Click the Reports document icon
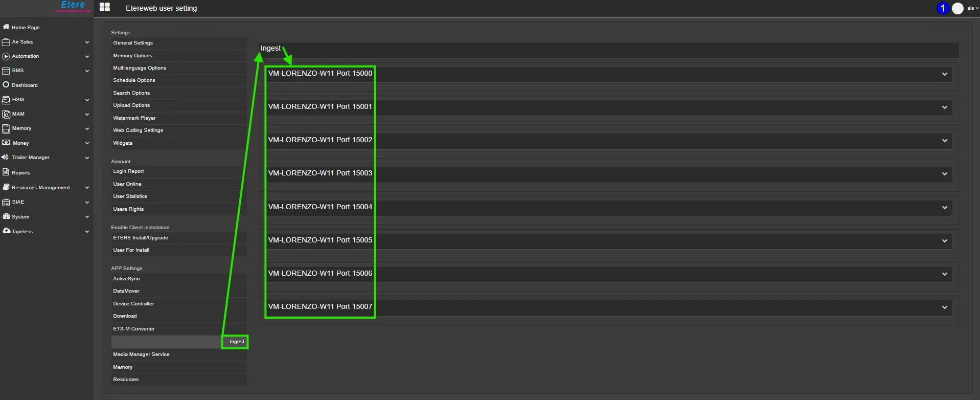The image size is (980, 400). coord(6,172)
